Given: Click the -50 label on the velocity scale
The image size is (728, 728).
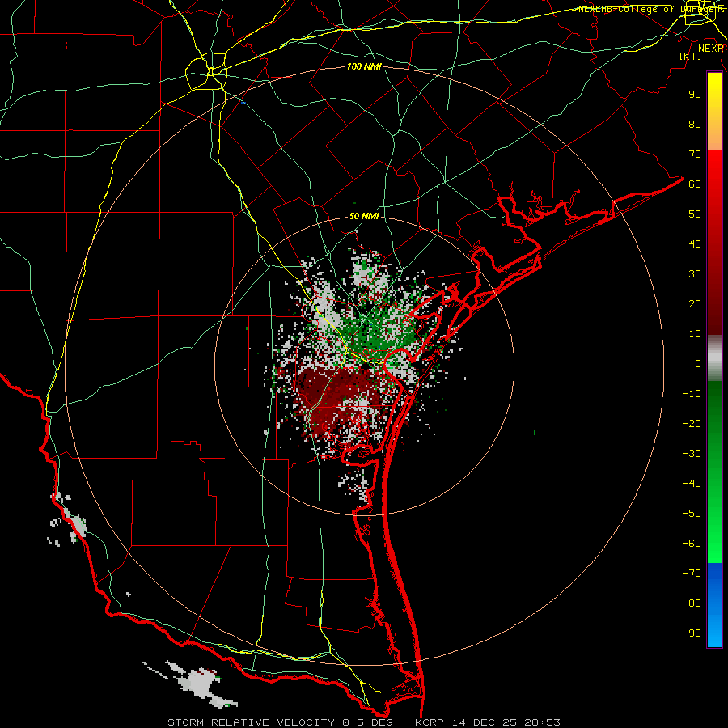Looking at the screenshot, I should tap(692, 513).
